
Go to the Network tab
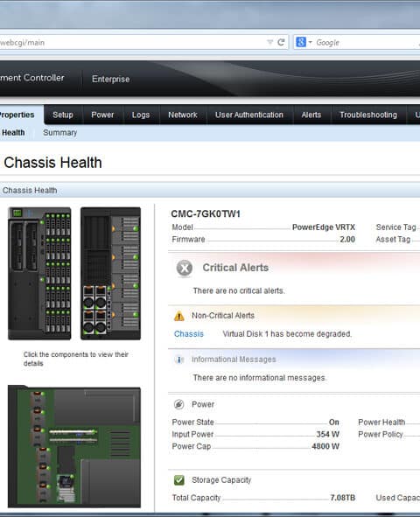pyautogui.click(x=183, y=115)
